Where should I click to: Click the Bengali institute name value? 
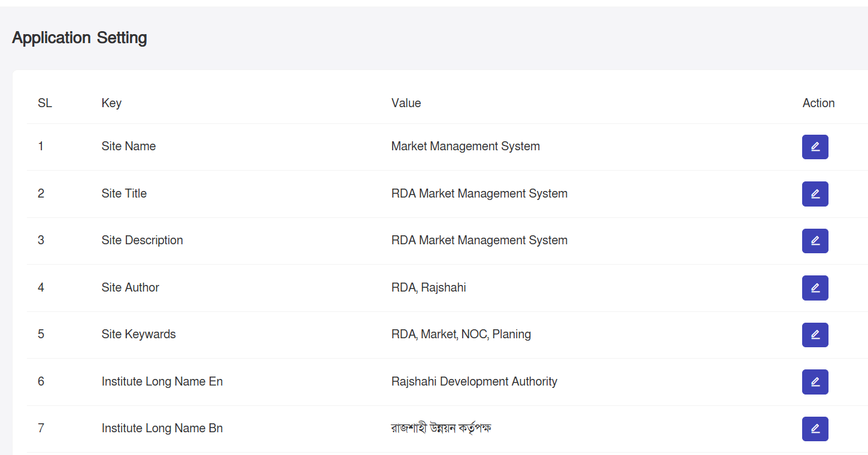point(441,428)
